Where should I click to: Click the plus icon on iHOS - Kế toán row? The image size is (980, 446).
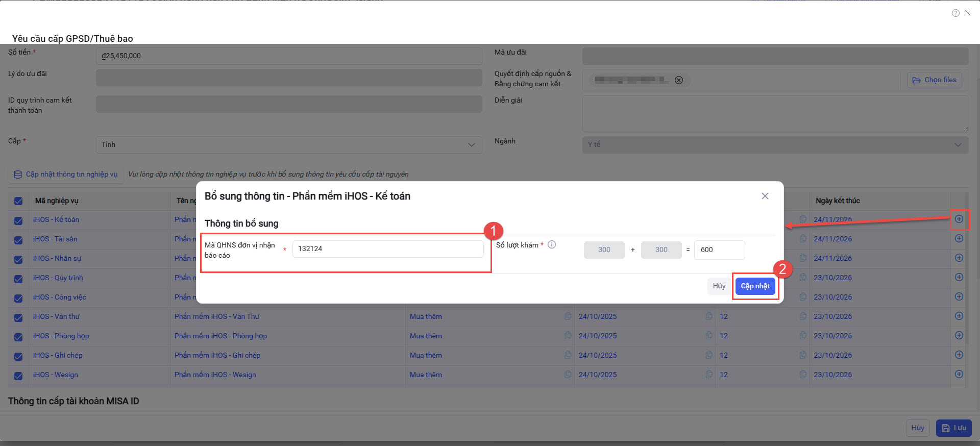tap(959, 219)
